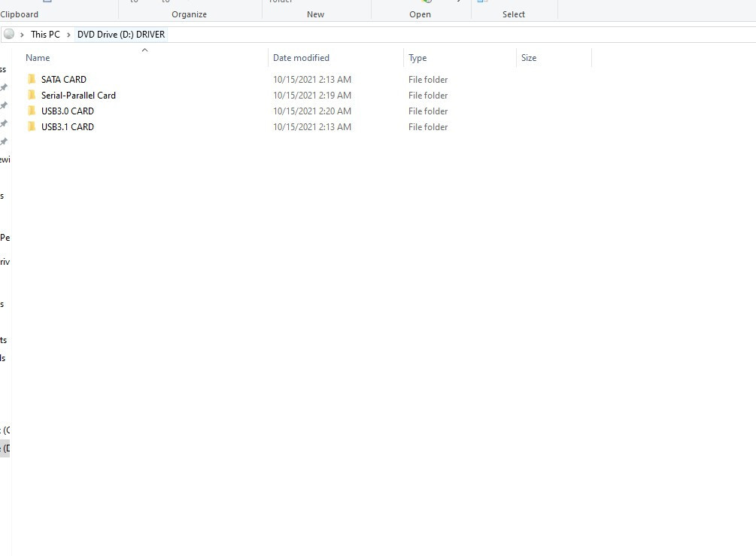756x556 pixels.
Task: Expand the chevron before This PC
Action: coord(22,35)
